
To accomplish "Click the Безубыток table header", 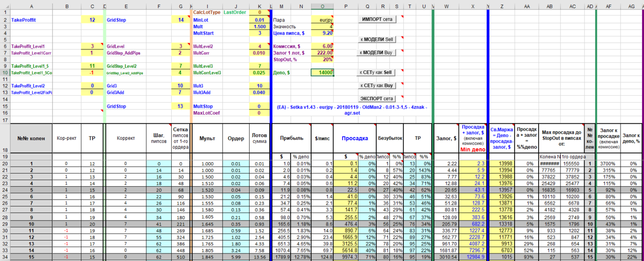I will pos(389,138).
